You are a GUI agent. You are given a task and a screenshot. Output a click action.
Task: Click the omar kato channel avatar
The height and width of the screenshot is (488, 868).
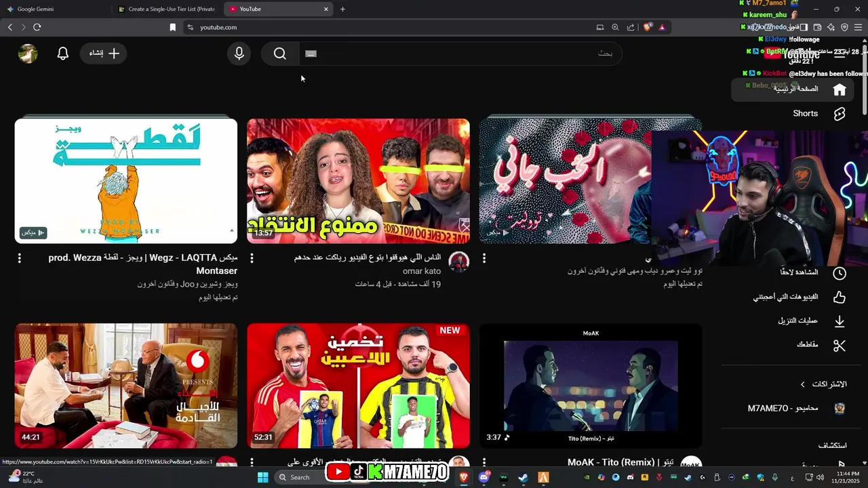click(x=459, y=262)
